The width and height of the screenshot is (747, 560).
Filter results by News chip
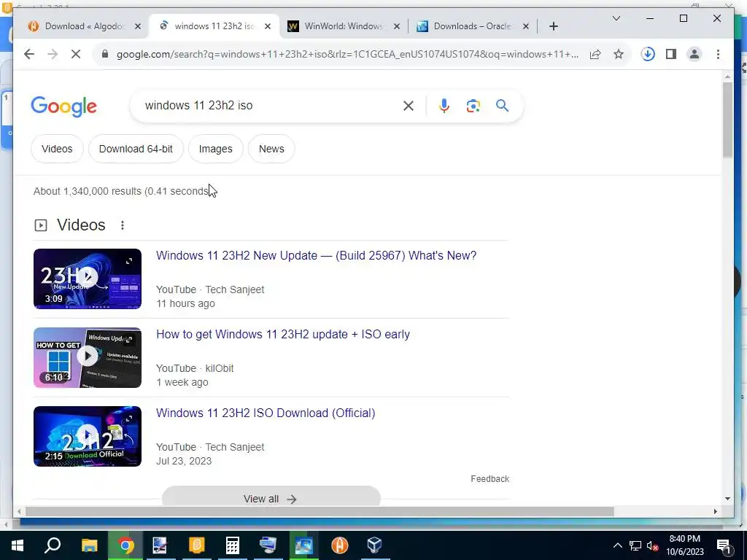[271, 149]
